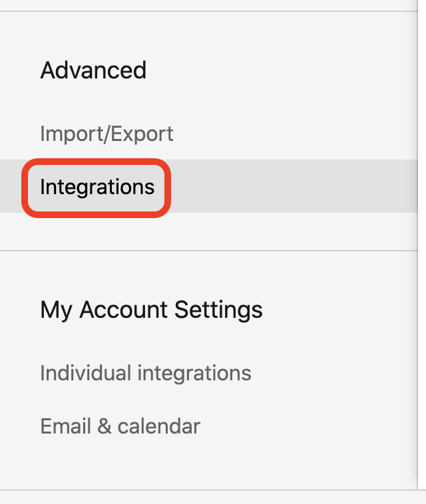This screenshot has width=426, height=504.
Task: Click the word Export in Import/Export
Action: tap(142, 134)
